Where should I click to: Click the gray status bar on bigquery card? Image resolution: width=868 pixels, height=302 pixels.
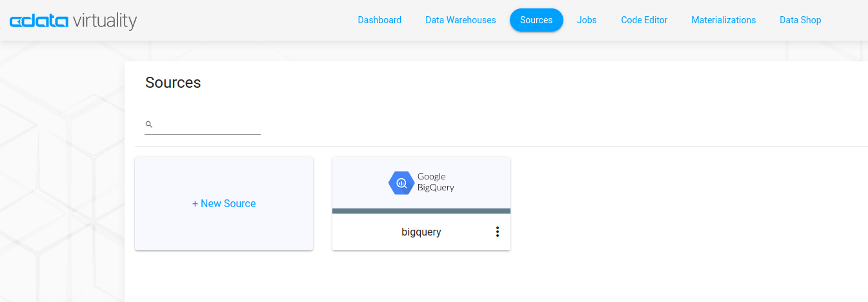tap(421, 211)
